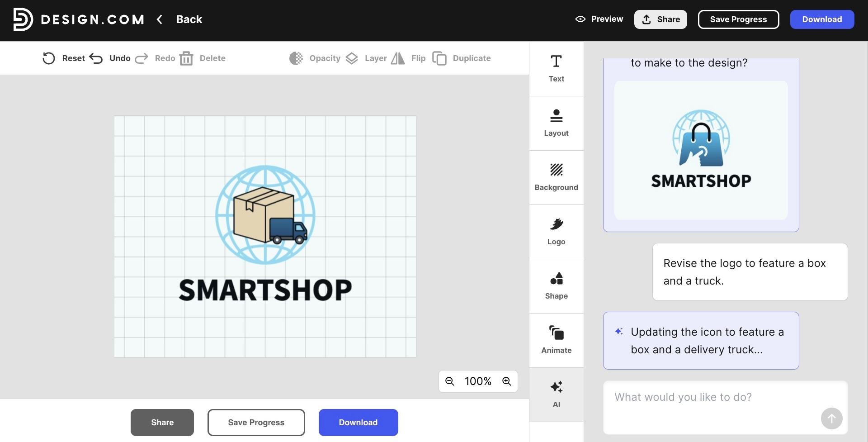This screenshot has height=442, width=868.
Task: Open the AI tab in the sidebar
Action: (x=556, y=394)
